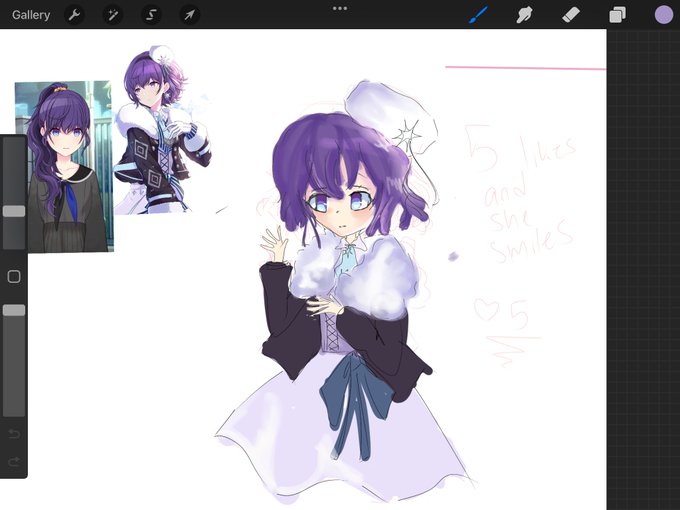Open the Gallery
Screen dimensions: 680x510
31,15
